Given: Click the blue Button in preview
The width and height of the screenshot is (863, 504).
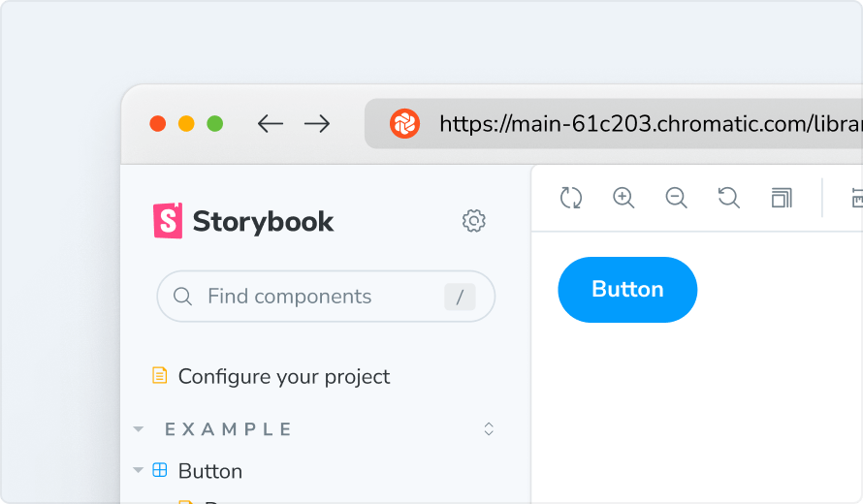Looking at the screenshot, I should tap(627, 290).
